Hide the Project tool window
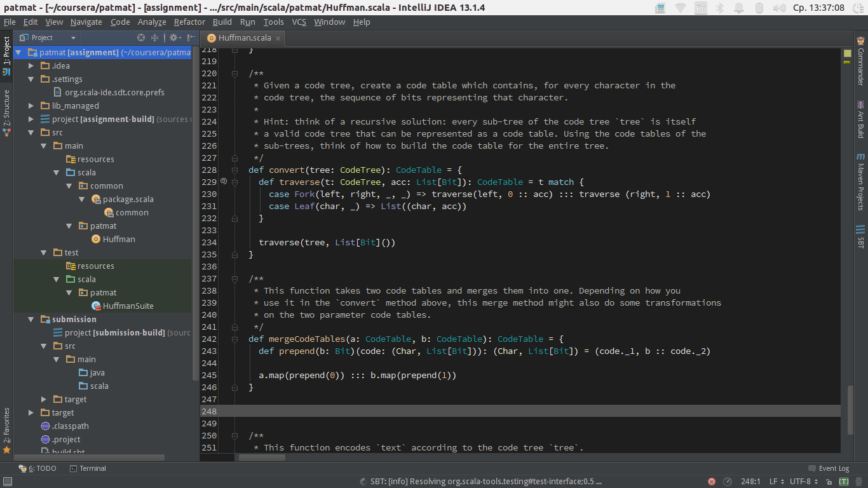This screenshot has width=868, height=488. (191, 37)
